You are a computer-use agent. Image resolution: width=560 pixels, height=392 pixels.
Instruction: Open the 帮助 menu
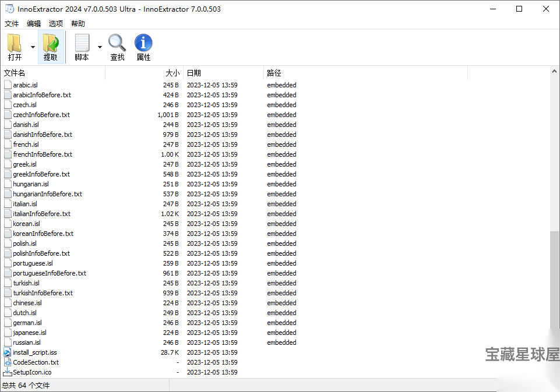click(x=78, y=23)
